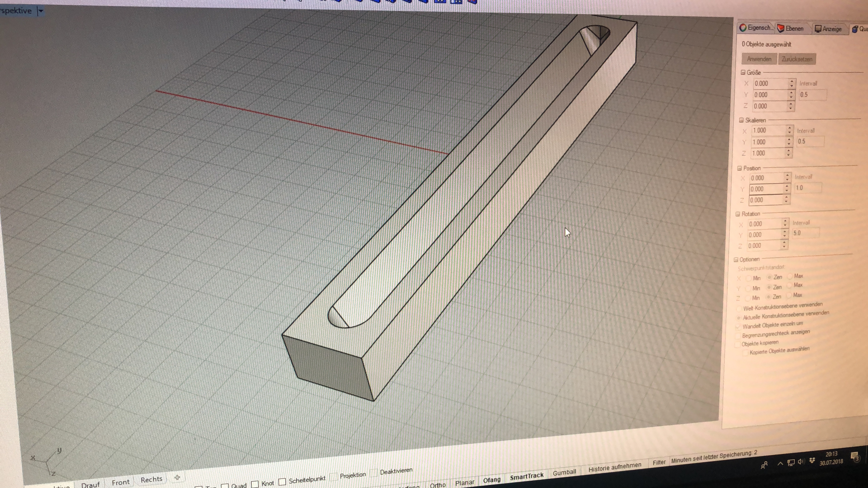Show hidden tray icons chevron
Image resolution: width=868 pixels, height=488 pixels.
pos(780,464)
